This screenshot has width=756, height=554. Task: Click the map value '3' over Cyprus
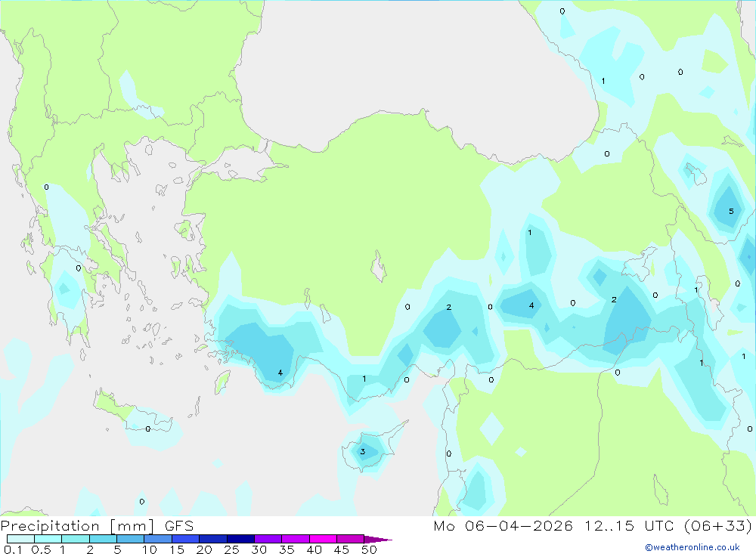(363, 452)
